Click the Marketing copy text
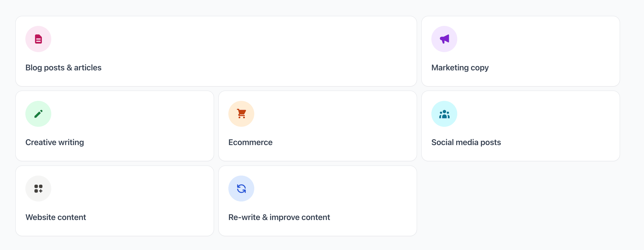This screenshot has height=250, width=644. click(460, 68)
